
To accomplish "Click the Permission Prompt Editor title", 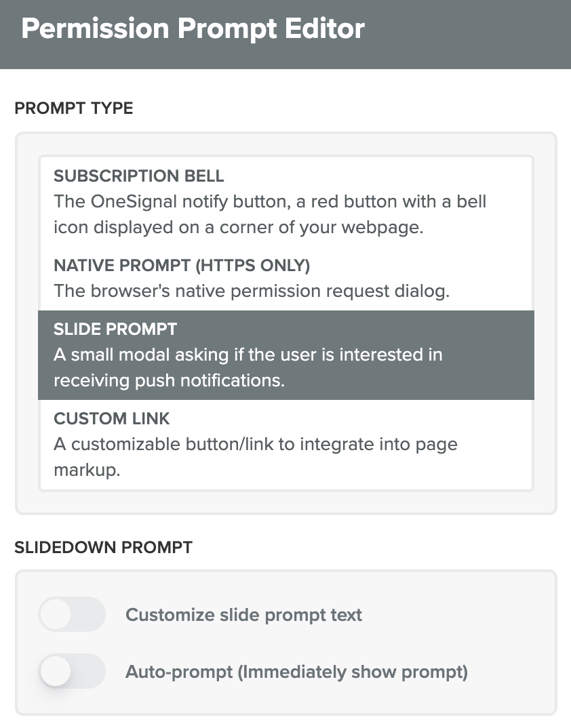I will [x=193, y=29].
